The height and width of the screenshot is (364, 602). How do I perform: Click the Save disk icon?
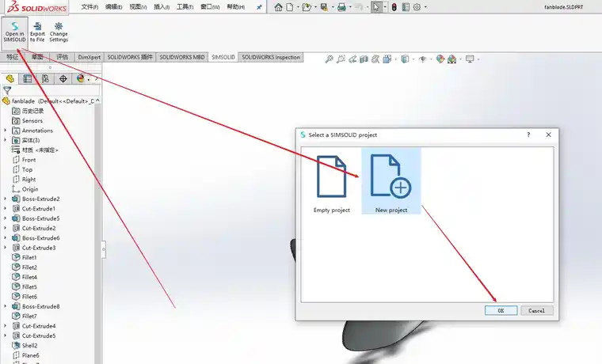[324, 7]
